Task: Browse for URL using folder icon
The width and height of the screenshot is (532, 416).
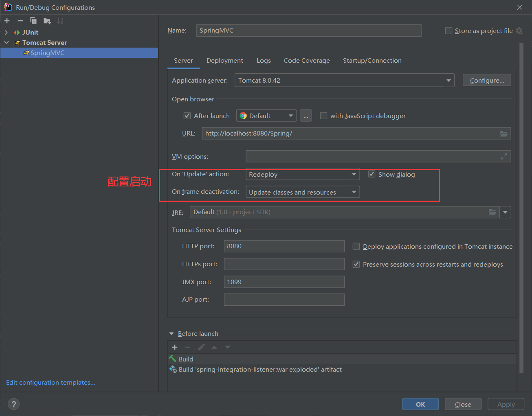Action: (x=504, y=134)
